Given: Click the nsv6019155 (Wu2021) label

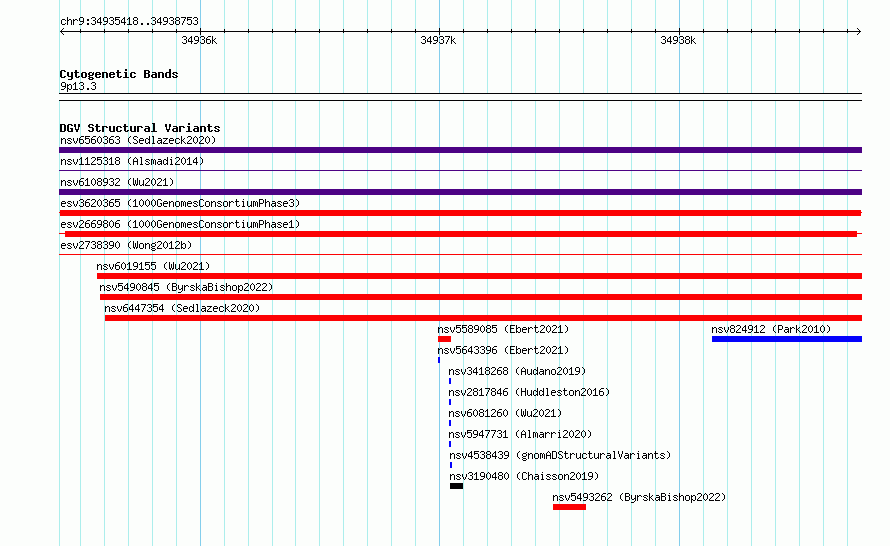Looking at the screenshot, I should (x=153, y=266).
